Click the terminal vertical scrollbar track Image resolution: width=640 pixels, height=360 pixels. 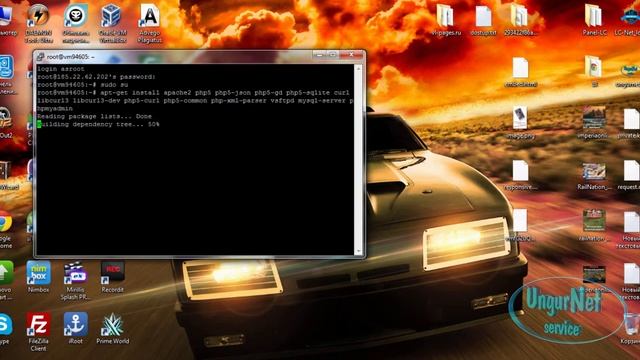tap(358, 160)
